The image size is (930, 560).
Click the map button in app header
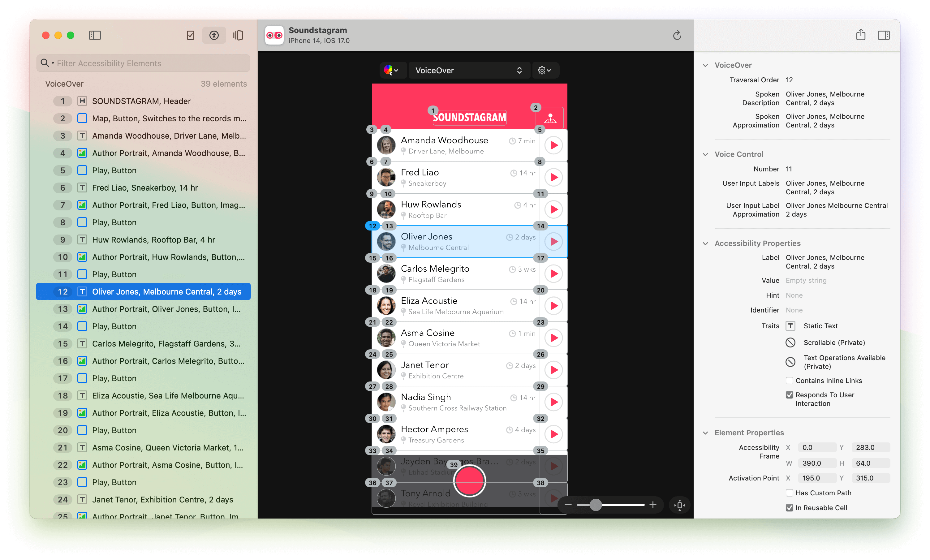point(550,118)
